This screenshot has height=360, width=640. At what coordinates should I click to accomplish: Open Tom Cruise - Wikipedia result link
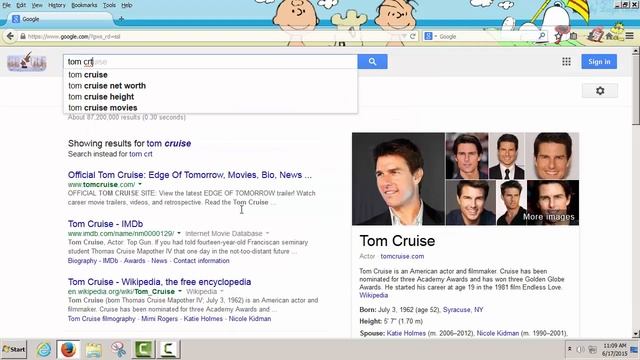159,282
